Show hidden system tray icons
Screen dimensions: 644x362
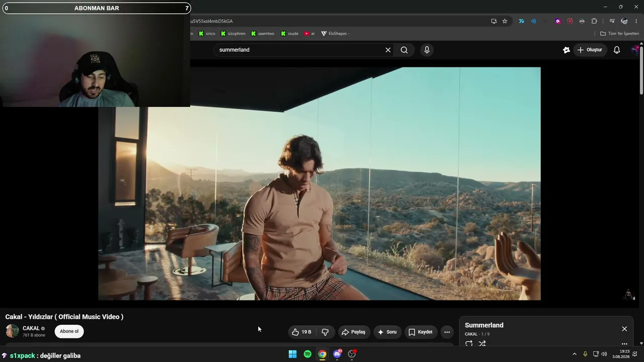click(575, 354)
